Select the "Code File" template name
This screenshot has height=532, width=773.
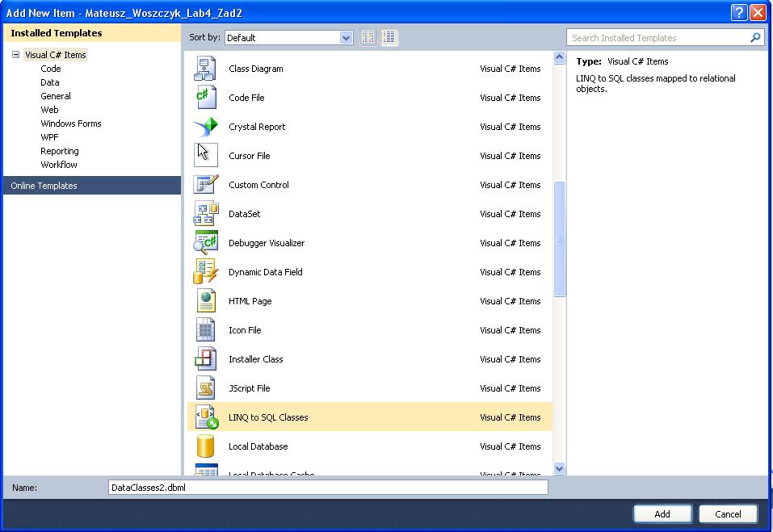(x=246, y=98)
